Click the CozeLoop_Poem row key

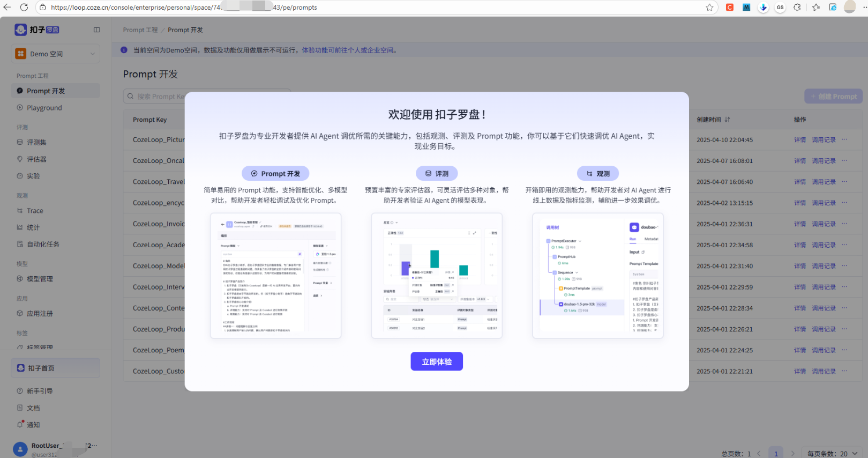(159, 350)
